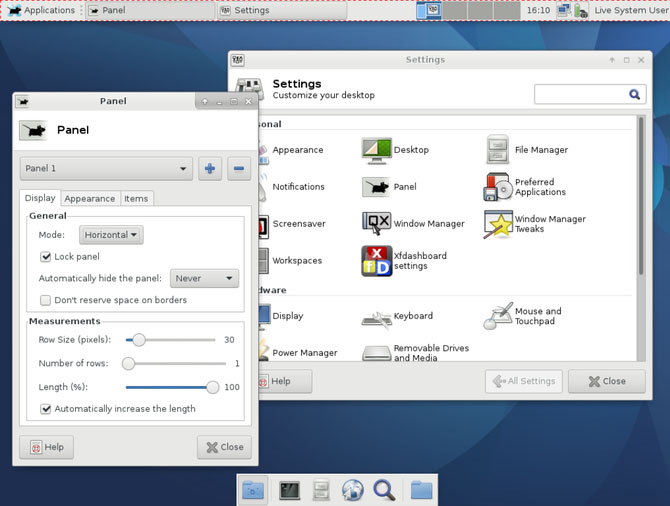Open the Desktop settings icon
Image resolution: width=670 pixels, height=506 pixels.
tap(377, 150)
